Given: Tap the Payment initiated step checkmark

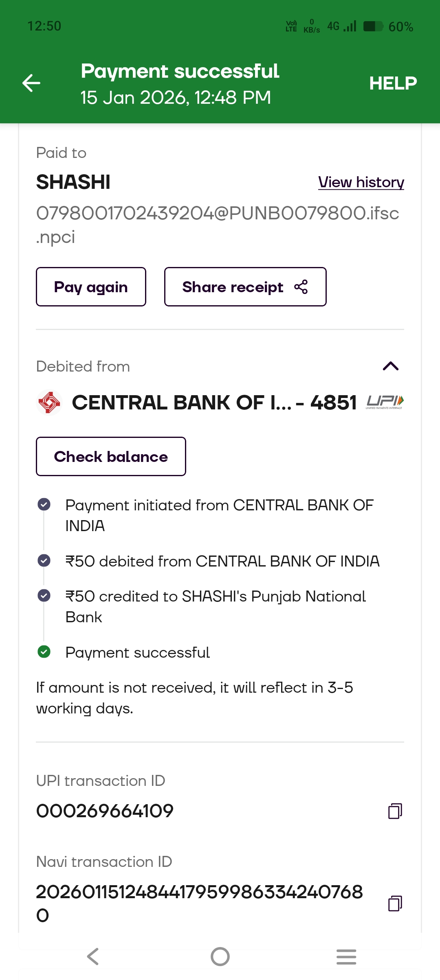Looking at the screenshot, I should pos(44,505).
